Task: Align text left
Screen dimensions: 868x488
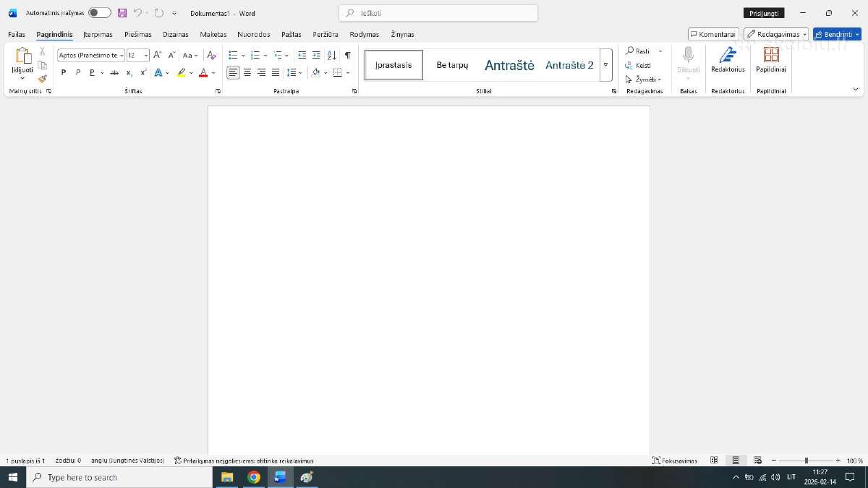Action: coord(233,72)
